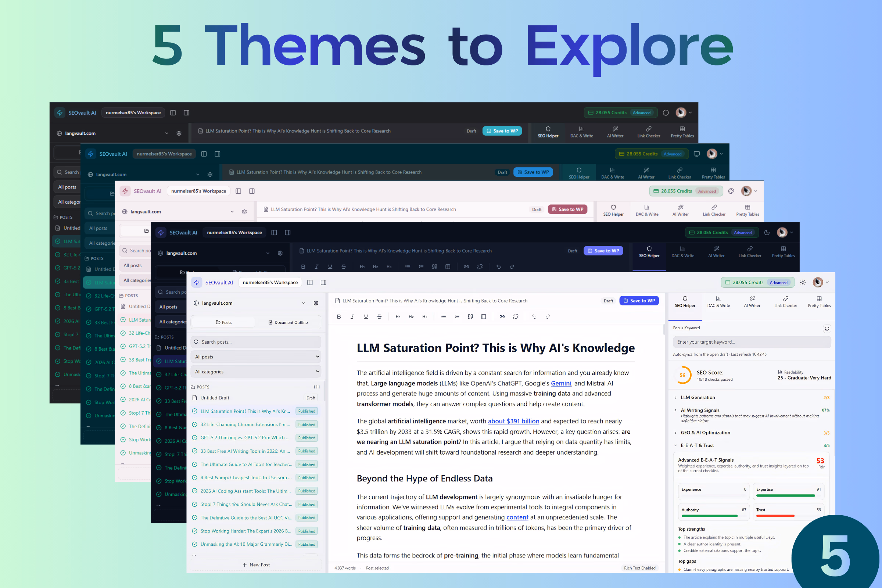882x588 pixels.
Task: Click the user avatar in the top black theme window
Action: click(x=681, y=112)
